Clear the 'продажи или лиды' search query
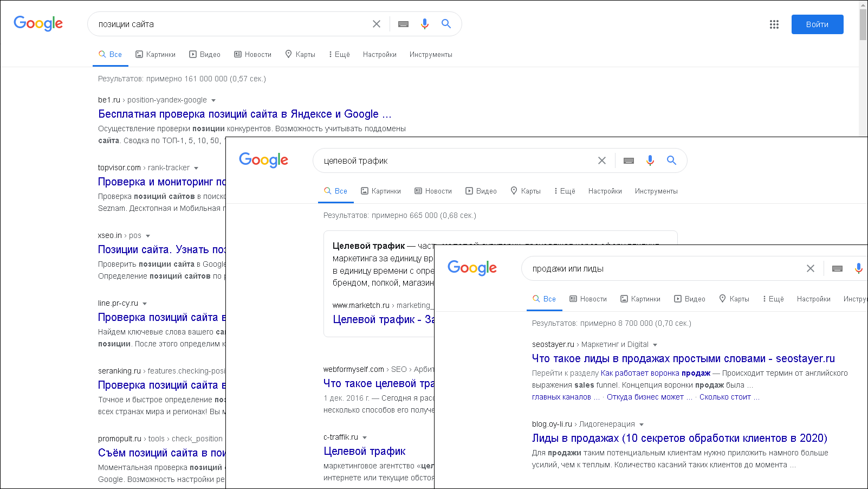Screen dimensions: 868x489 (811, 268)
